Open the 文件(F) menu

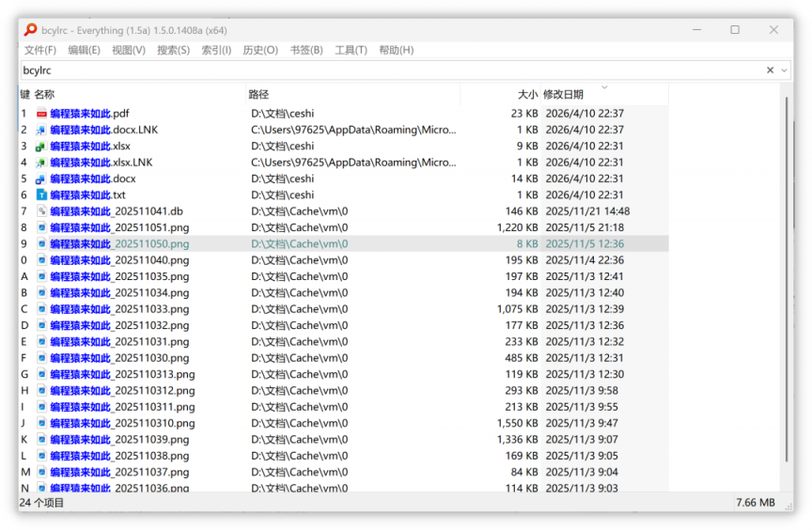(x=40, y=50)
